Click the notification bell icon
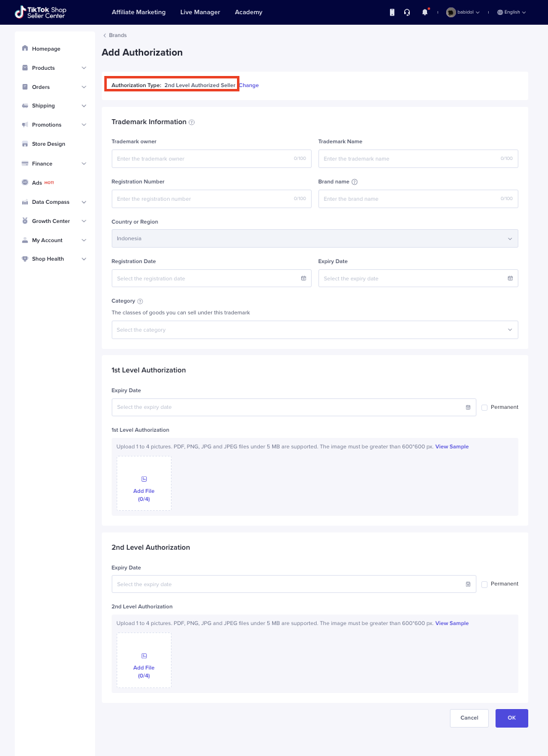Image resolution: width=548 pixels, height=756 pixels. tap(425, 12)
